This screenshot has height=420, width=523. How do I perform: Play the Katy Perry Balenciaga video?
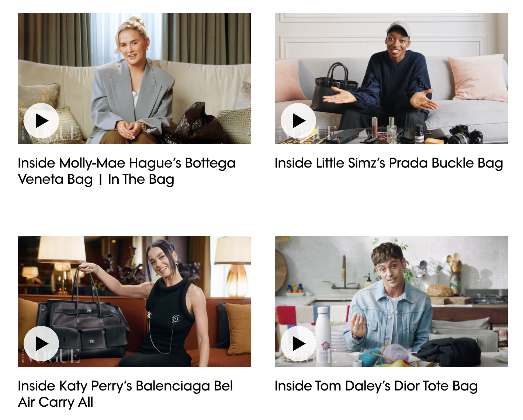[41, 344]
